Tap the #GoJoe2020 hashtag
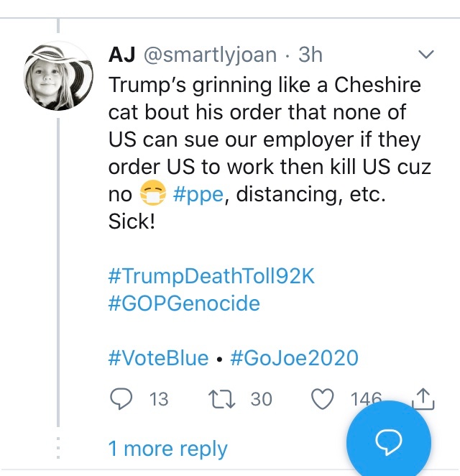460x476 pixels. click(x=294, y=357)
